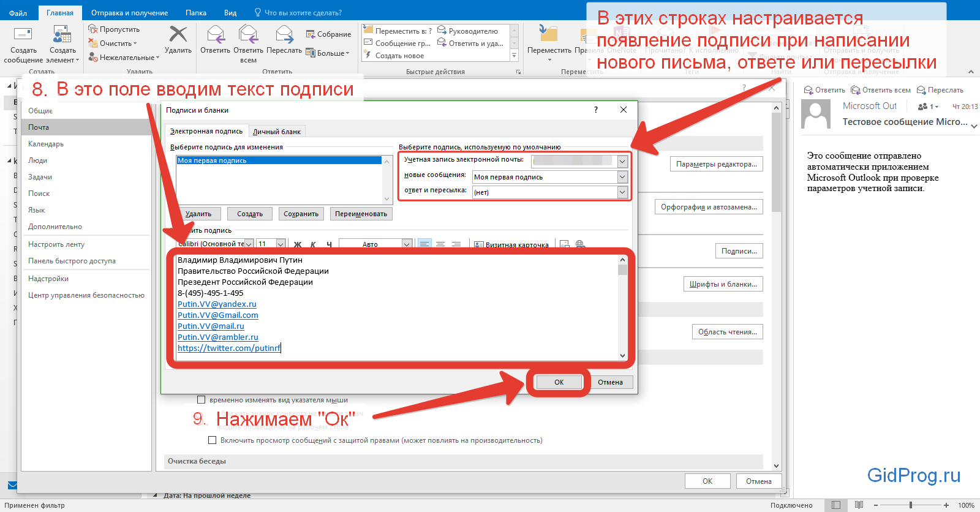This screenshot has height=512, width=980.
Task: Open the Отправка и получение ribbon tab
Action: coord(129,13)
